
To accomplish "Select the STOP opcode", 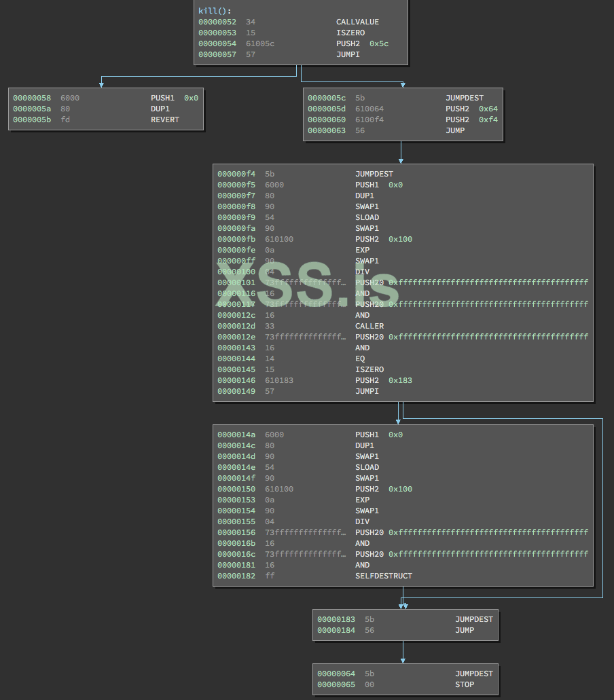I will click(465, 684).
